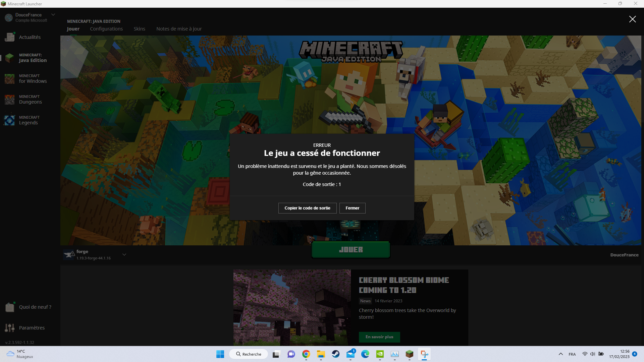The width and height of the screenshot is (644, 362).
Task: Open Wi-Fi network tray icon
Action: click(x=585, y=354)
